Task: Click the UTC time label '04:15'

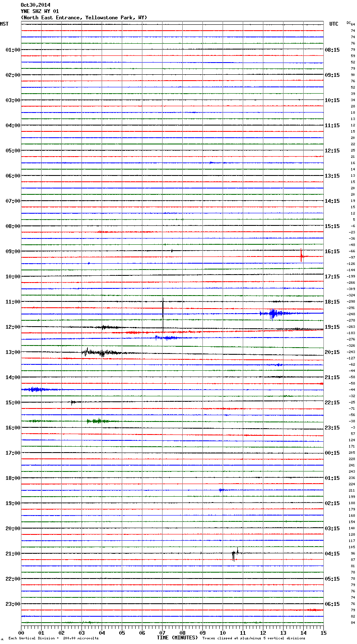Action: [x=332, y=554]
